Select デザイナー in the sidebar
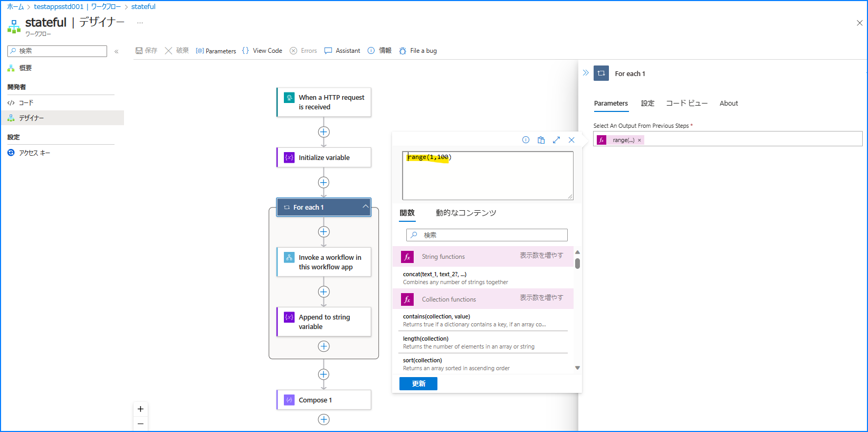 pyautogui.click(x=62, y=118)
